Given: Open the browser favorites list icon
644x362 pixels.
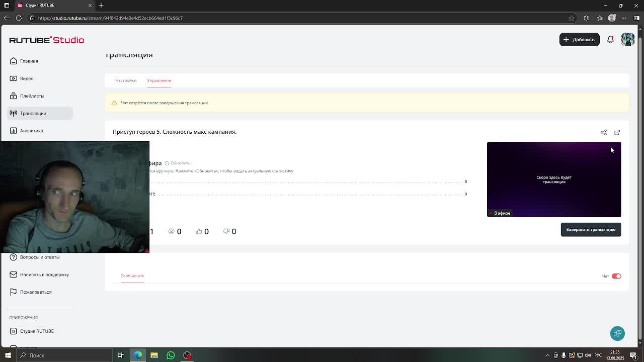Looking at the screenshot, I should (x=600, y=18).
